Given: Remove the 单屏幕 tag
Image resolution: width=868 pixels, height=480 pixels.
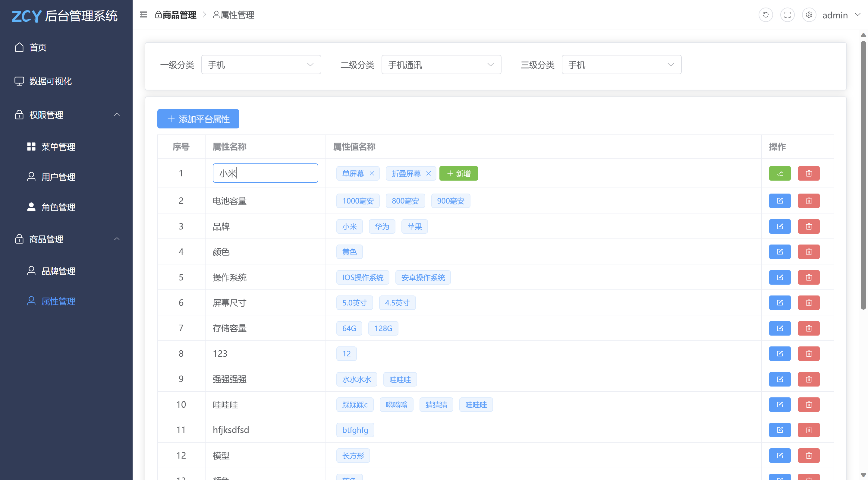Looking at the screenshot, I should tap(372, 173).
